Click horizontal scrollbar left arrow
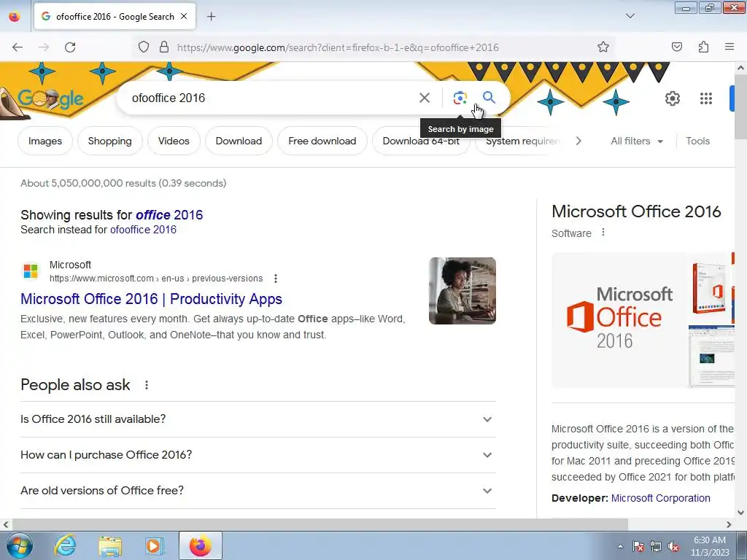Viewport: 747px width, 560px height. pyautogui.click(x=6, y=524)
